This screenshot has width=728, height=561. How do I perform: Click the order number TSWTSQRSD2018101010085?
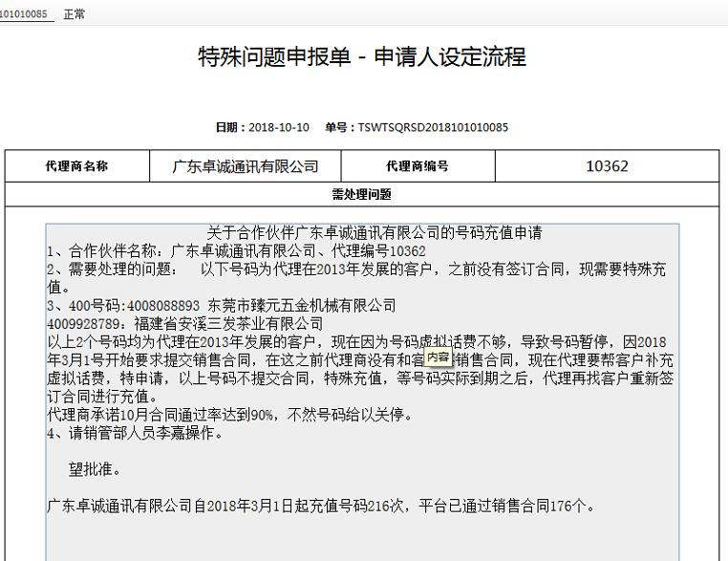432,127
